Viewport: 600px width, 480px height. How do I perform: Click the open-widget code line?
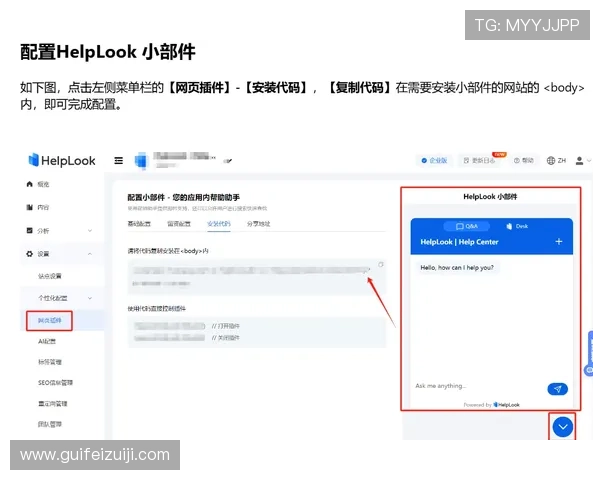pyautogui.click(x=187, y=326)
